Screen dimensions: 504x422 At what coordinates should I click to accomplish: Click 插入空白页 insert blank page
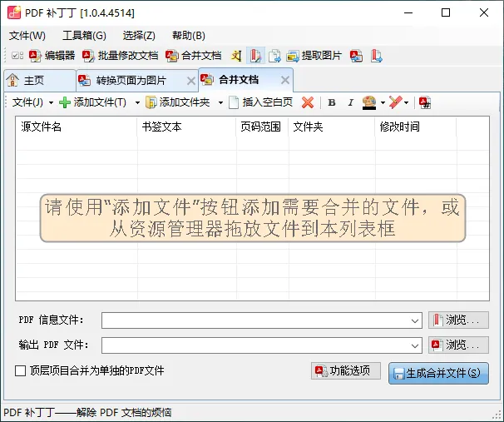click(260, 102)
